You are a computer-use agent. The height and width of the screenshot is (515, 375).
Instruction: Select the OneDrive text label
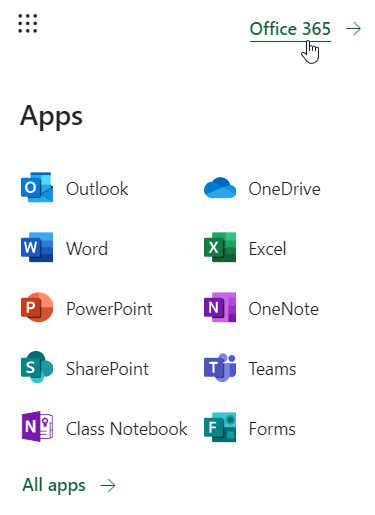coord(284,189)
